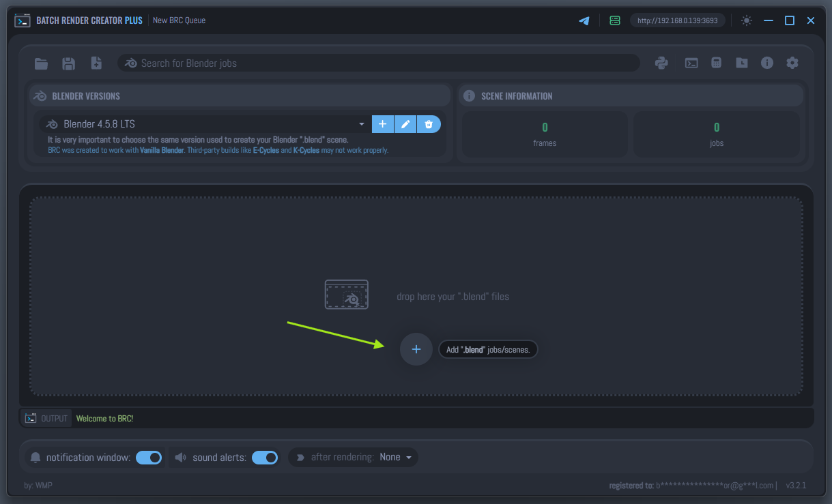
Task: Add a new Blender version with the plus button
Action: 382,124
